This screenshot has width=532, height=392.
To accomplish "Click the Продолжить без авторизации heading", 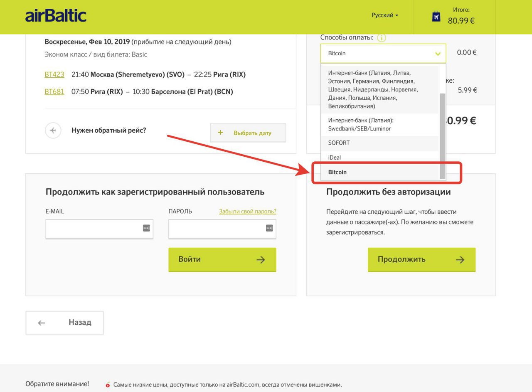I will (389, 192).
